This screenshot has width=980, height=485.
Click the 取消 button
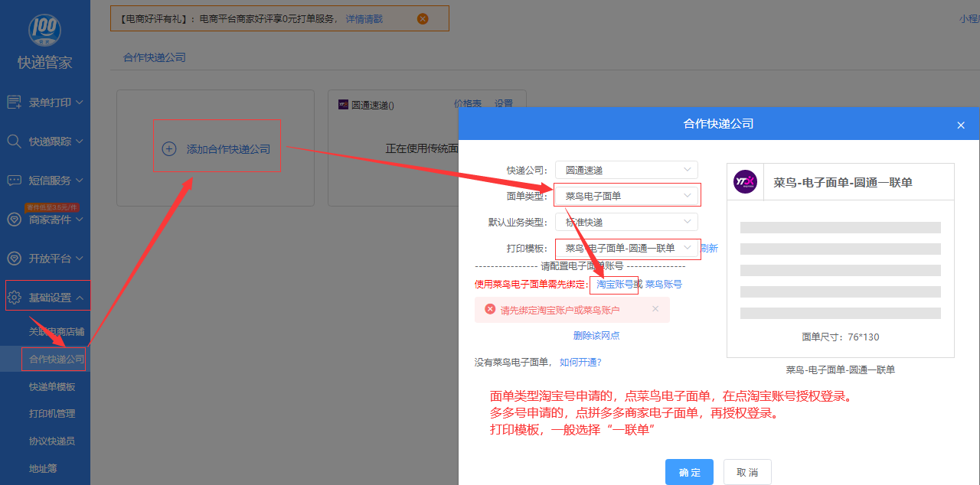[x=747, y=472]
